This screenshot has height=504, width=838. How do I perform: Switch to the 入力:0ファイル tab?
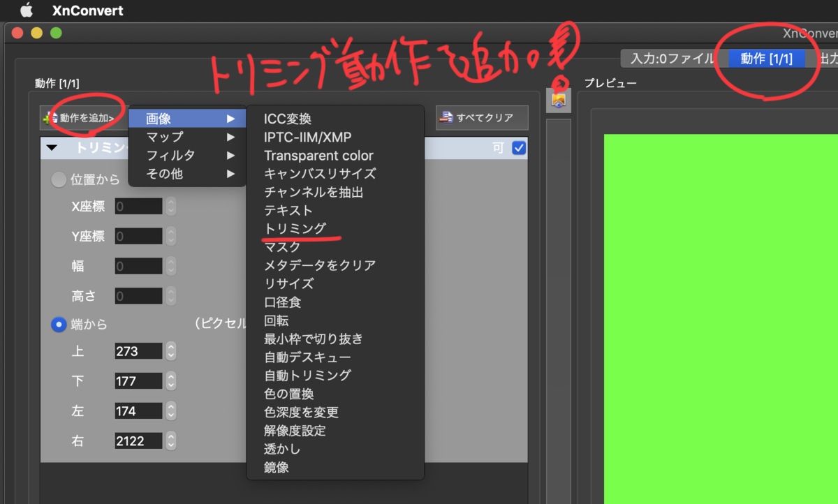(671, 59)
